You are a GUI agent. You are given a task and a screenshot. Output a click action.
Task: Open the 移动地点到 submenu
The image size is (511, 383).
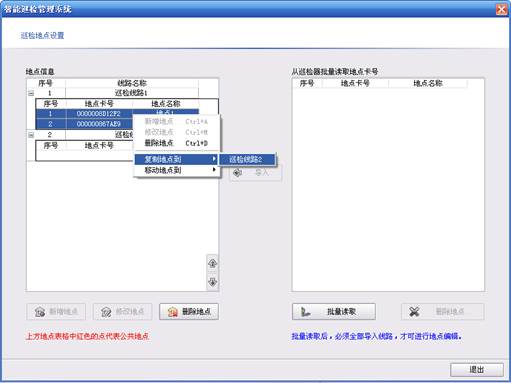[x=176, y=170]
